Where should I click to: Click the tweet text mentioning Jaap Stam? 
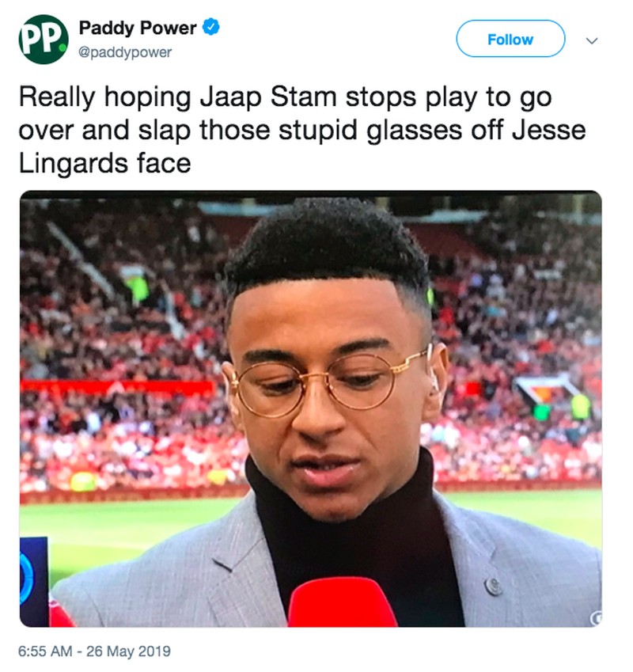[x=285, y=100]
